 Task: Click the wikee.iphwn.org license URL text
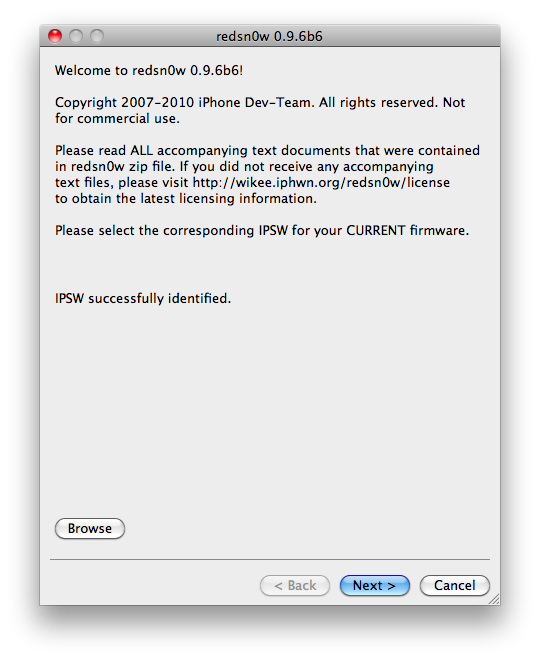click(321, 183)
